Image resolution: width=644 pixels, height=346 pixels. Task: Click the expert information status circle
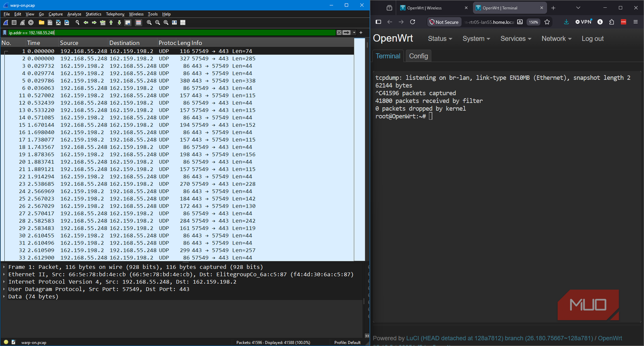[6, 342]
